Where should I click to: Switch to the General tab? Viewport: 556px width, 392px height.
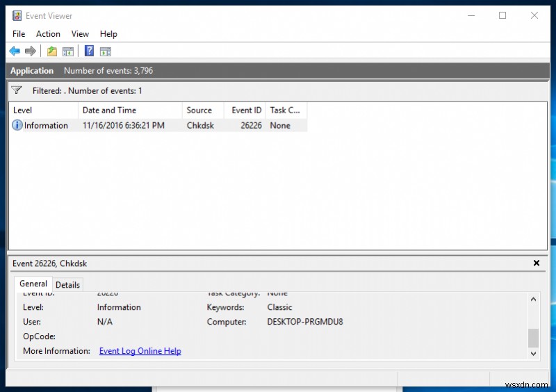pyautogui.click(x=33, y=284)
